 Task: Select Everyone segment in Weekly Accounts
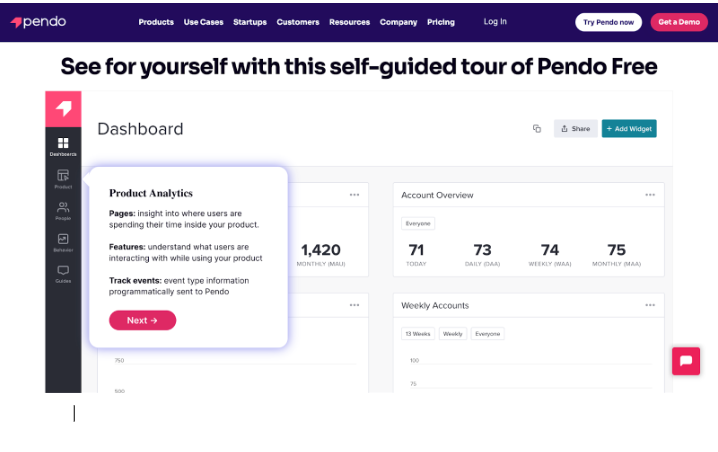[x=487, y=334]
